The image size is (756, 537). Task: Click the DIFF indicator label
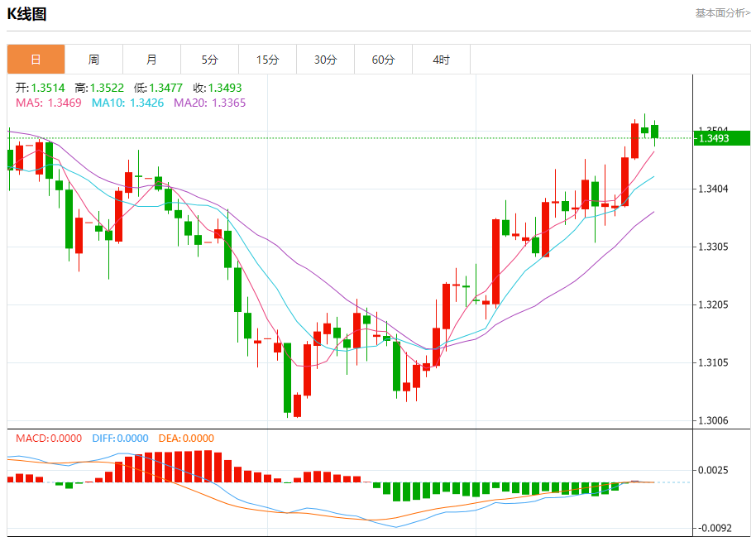120,439
